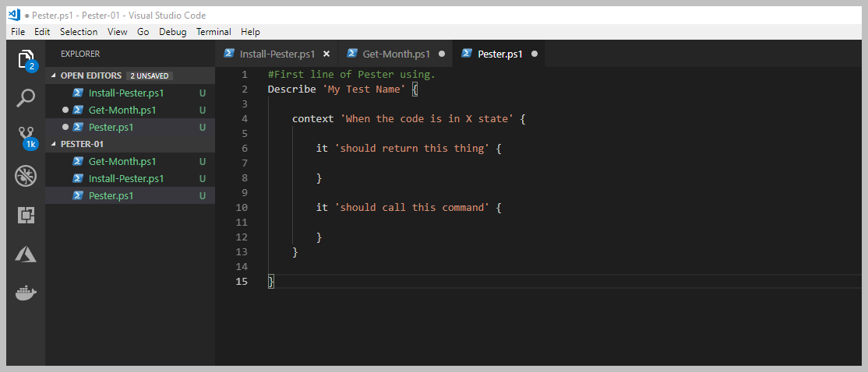This screenshot has height=372, width=868.
Task: Select the Pester.ps1 editor tab
Action: 499,54
